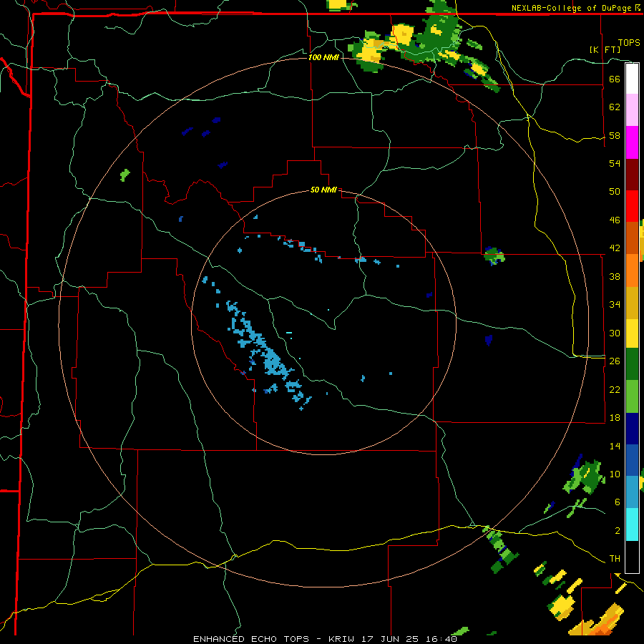Pick the magenta legend color band
The image size is (644, 644).
(632, 142)
